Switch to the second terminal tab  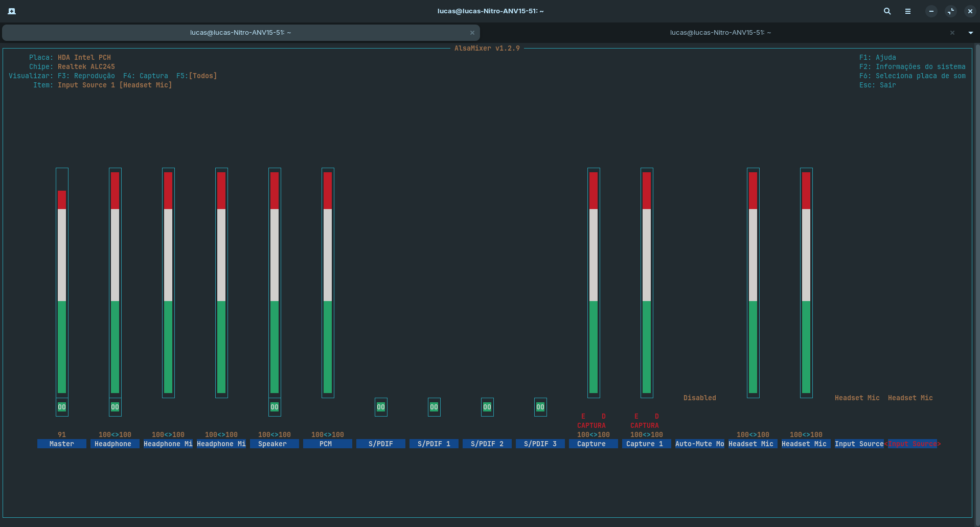click(x=720, y=33)
